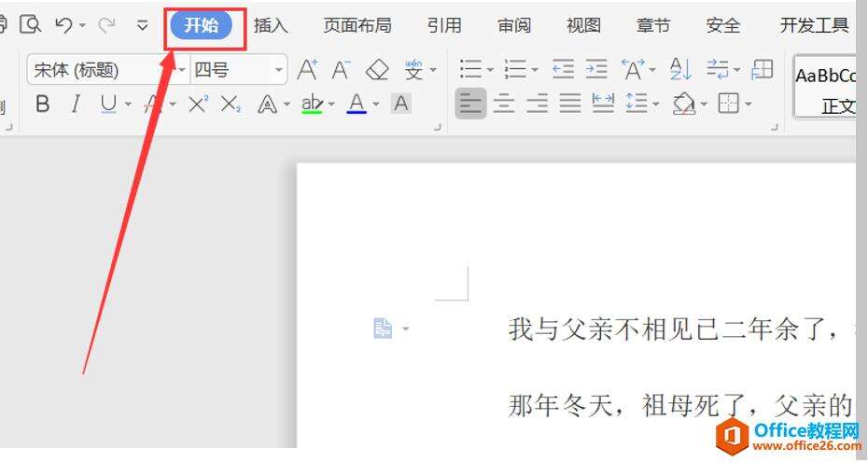Toggle Italic formatting
Screen dimensions: 868x462
(76, 104)
